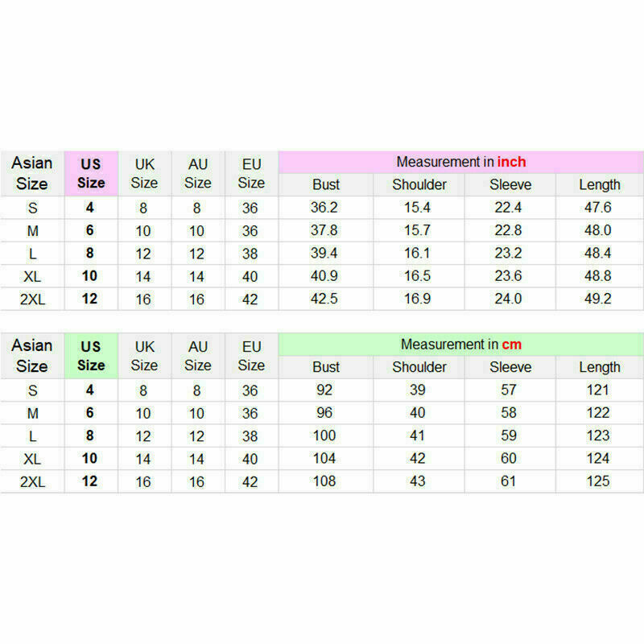The width and height of the screenshot is (644, 644).
Task: Click the 23.6 sleeve value cell
Action: coord(510,276)
